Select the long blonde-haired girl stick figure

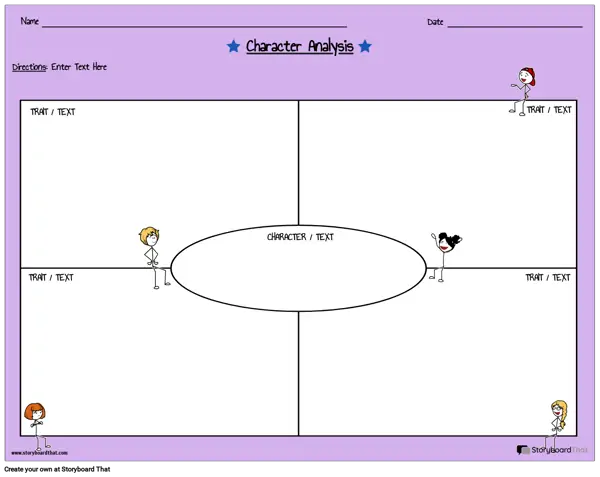click(557, 422)
